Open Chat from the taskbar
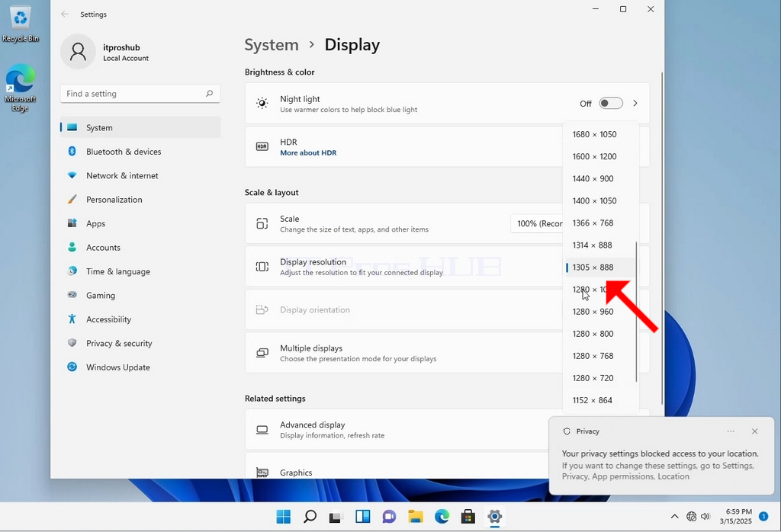Viewport: 781px width, 532px height. [x=389, y=517]
